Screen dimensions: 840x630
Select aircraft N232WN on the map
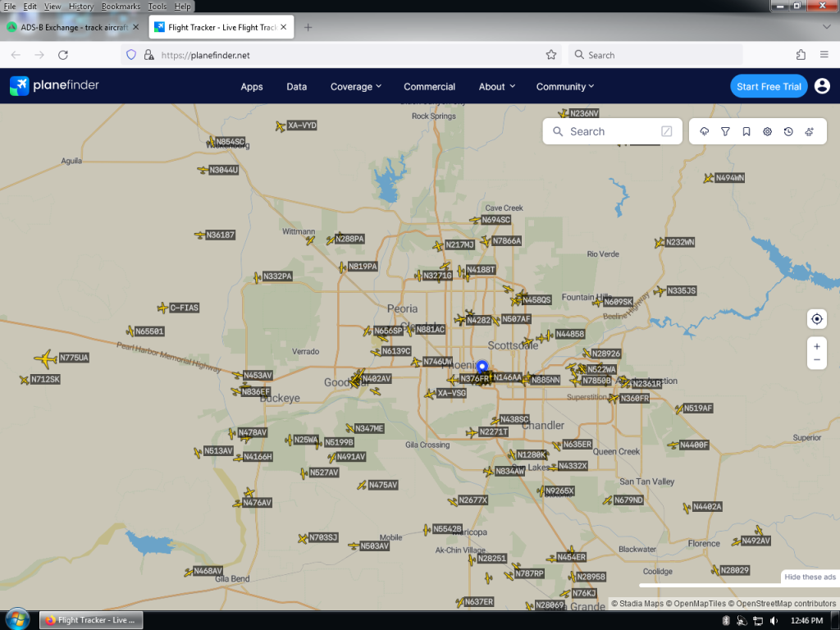660,243
